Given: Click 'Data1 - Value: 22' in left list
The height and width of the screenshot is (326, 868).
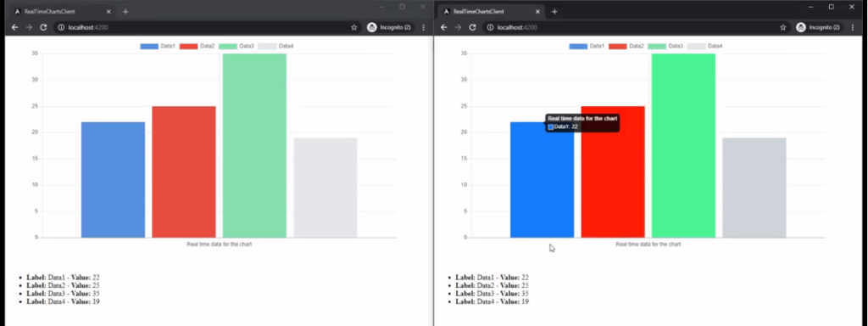Looking at the screenshot, I should [x=74, y=278].
